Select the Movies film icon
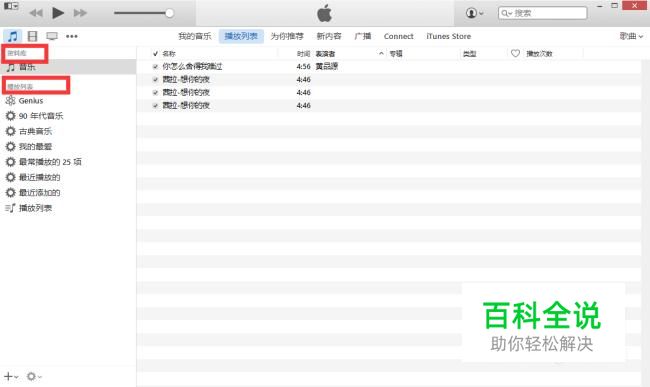 click(x=32, y=36)
